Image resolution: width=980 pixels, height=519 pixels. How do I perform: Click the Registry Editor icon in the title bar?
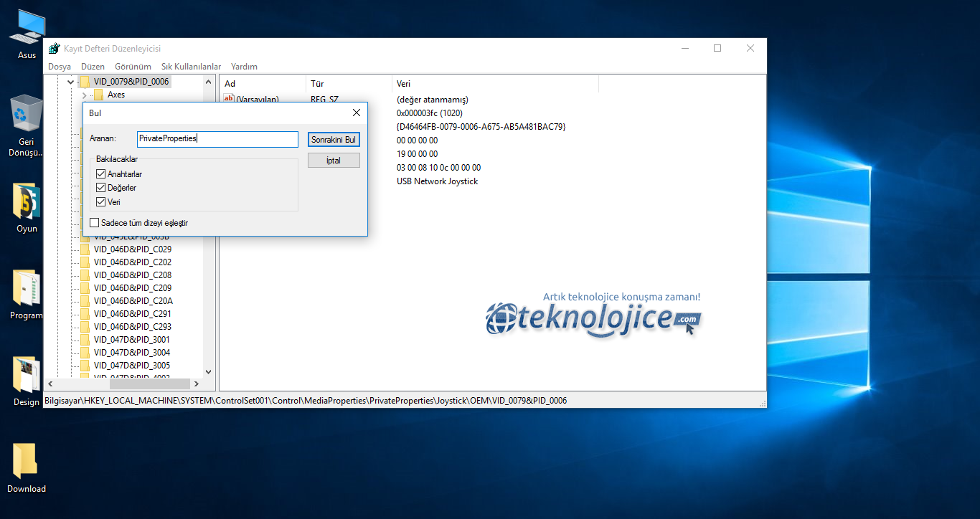54,49
